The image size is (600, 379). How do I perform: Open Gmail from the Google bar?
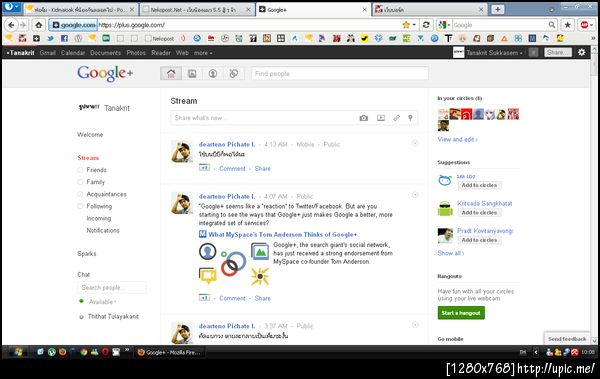point(47,53)
